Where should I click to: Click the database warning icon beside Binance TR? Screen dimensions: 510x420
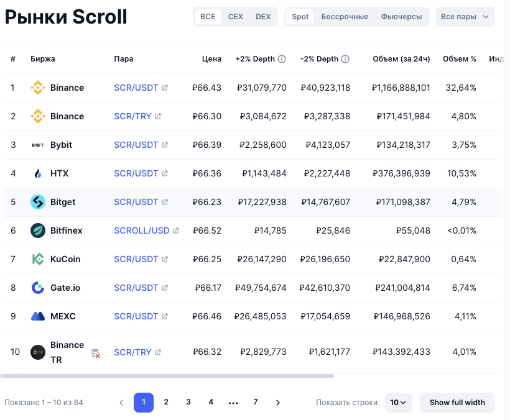pos(95,354)
